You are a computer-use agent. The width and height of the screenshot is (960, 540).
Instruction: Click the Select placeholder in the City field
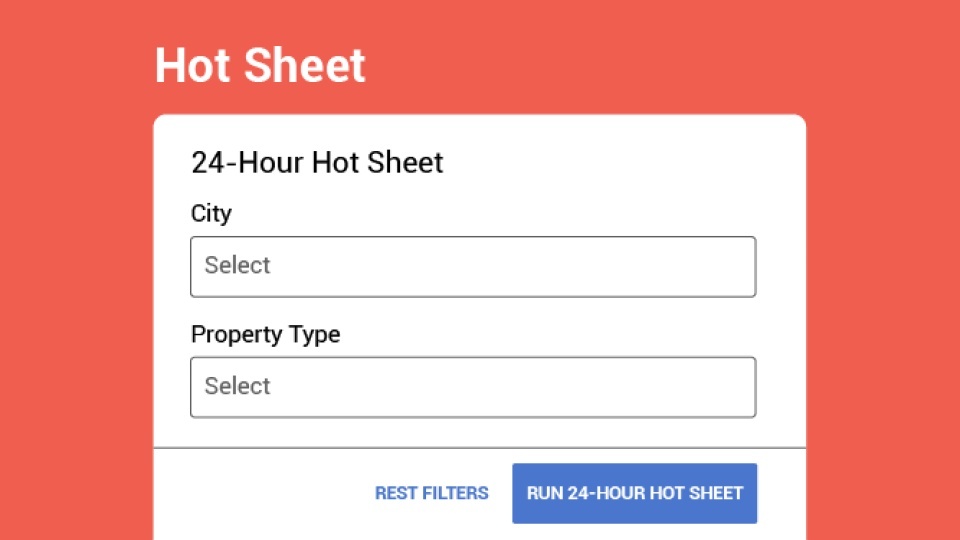[238, 266]
